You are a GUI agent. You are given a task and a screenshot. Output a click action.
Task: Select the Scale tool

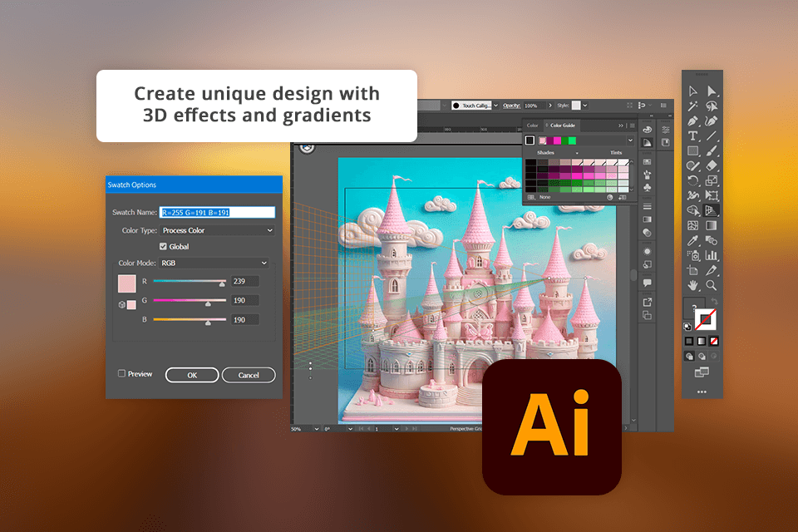pyautogui.click(x=712, y=180)
